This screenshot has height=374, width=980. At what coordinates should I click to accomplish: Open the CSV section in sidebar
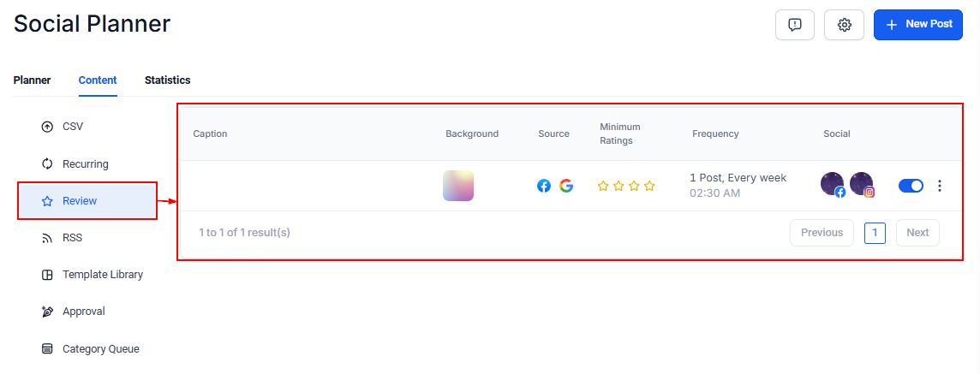coord(73,127)
